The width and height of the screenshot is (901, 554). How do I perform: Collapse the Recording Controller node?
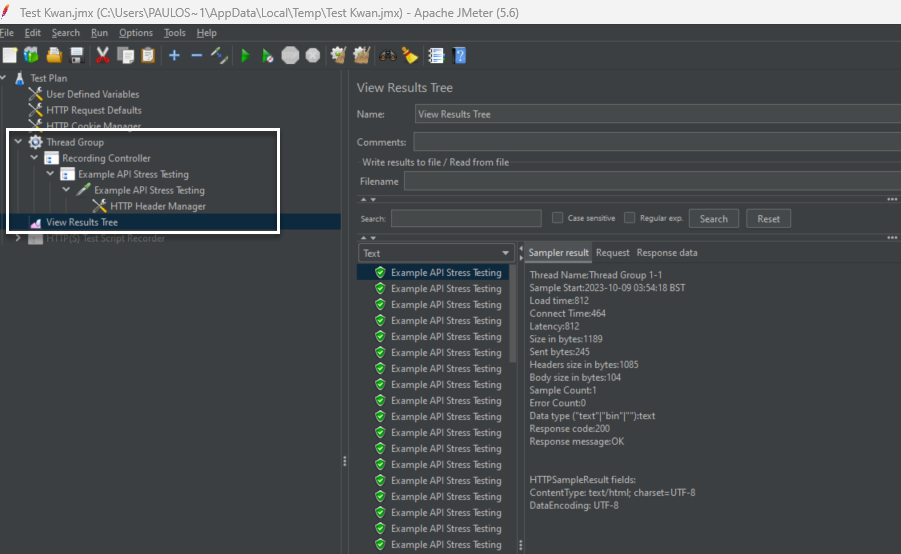click(x=34, y=158)
